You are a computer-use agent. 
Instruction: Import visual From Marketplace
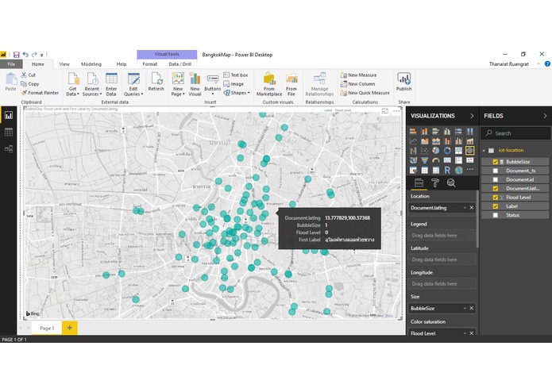click(269, 84)
